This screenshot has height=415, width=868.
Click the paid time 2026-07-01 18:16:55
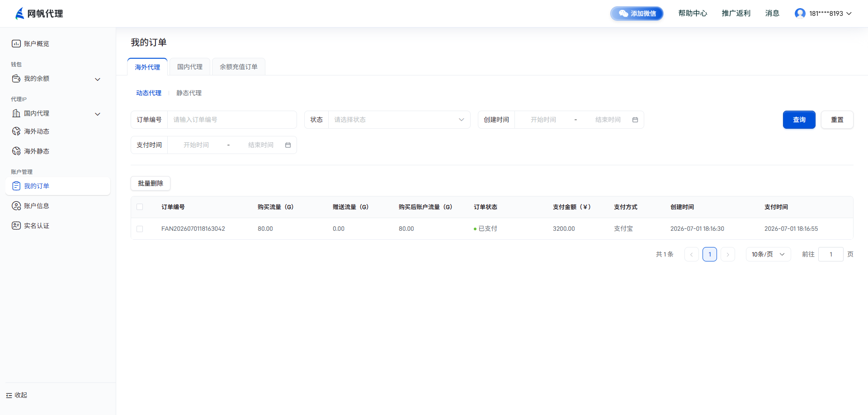pyautogui.click(x=791, y=229)
